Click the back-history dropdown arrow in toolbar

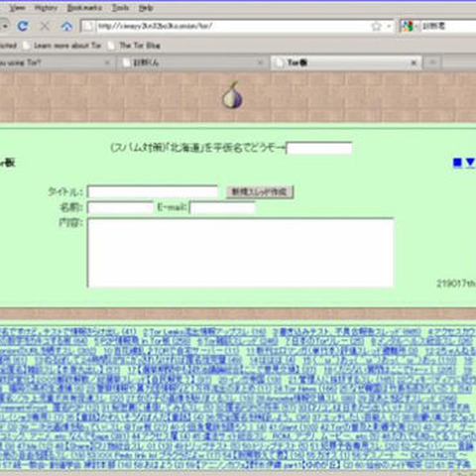click(x=5, y=26)
